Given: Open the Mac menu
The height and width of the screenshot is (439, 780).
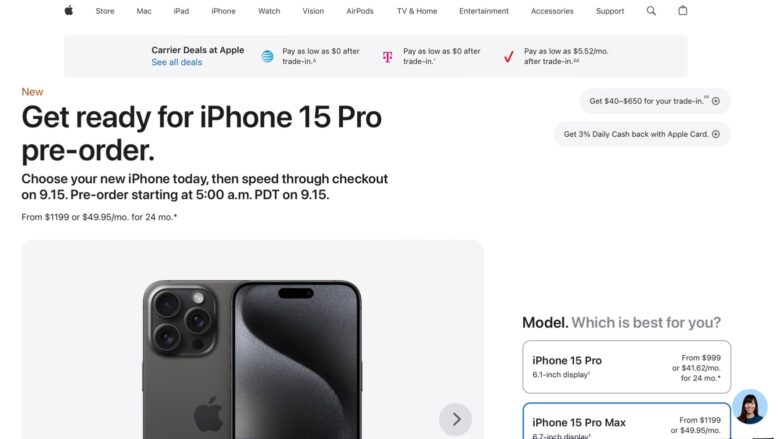Looking at the screenshot, I should 144,11.
